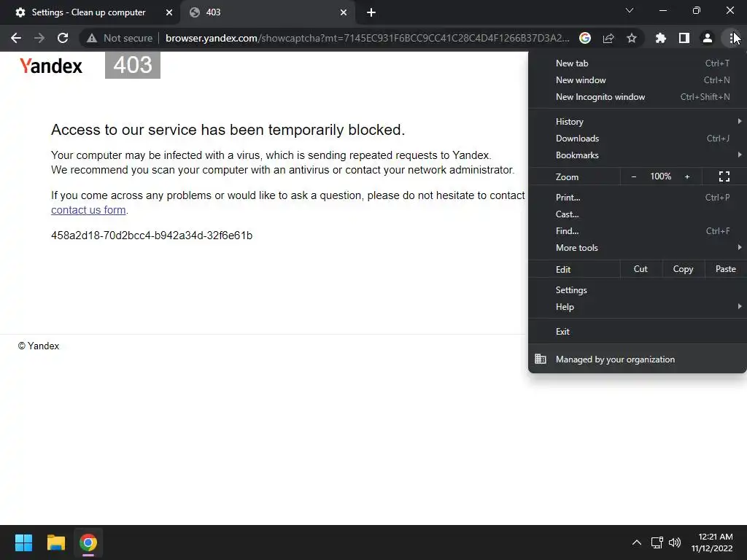Open the Google icon in address bar
Image resolution: width=747 pixels, height=560 pixels.
[x=585, y=38]
